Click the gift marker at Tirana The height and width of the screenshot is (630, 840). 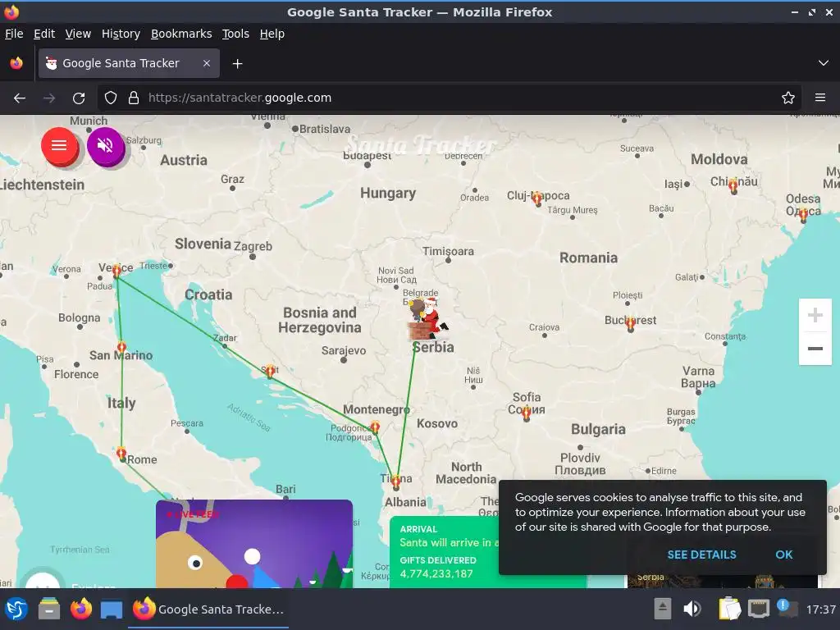point(395,482)
